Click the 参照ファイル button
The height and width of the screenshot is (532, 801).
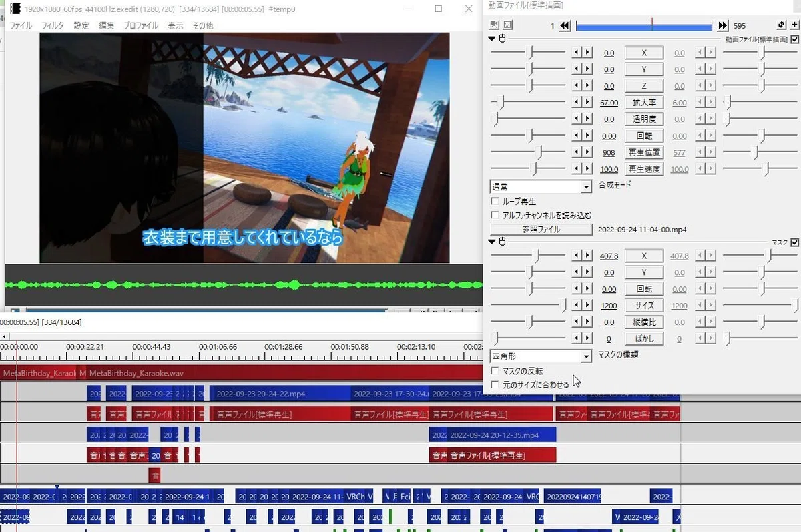click(x=541, y=230)
